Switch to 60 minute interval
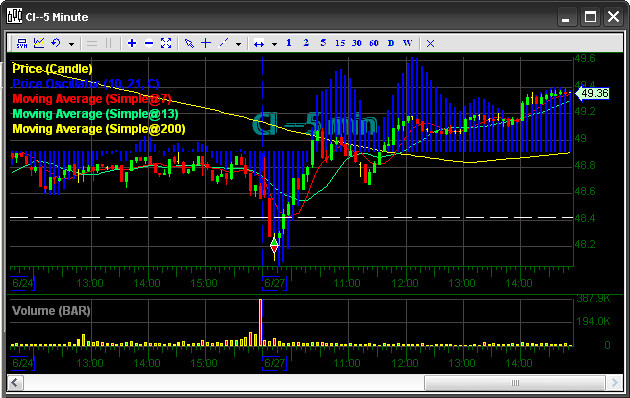The width and height of the screenshot is (630, 398). (374, 43)
